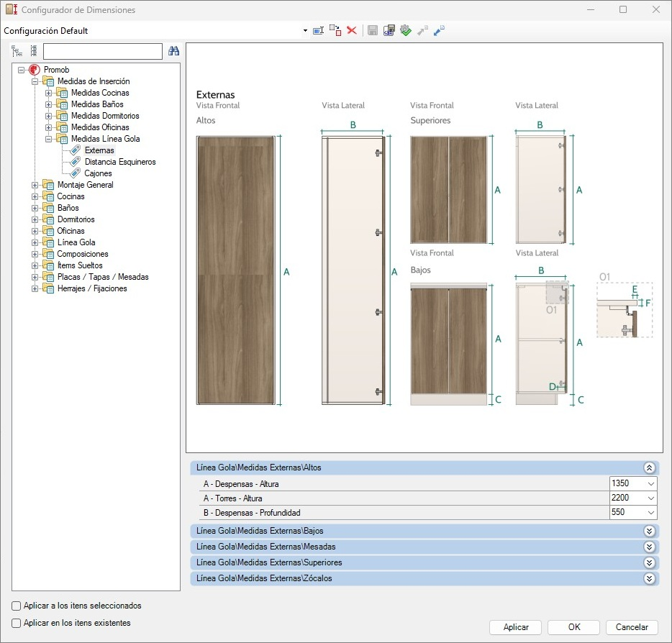Image resolution: width=672 pixels, height=643 pixels.
Task: Click the duplicate configuration icon
Action: point(335,30)
